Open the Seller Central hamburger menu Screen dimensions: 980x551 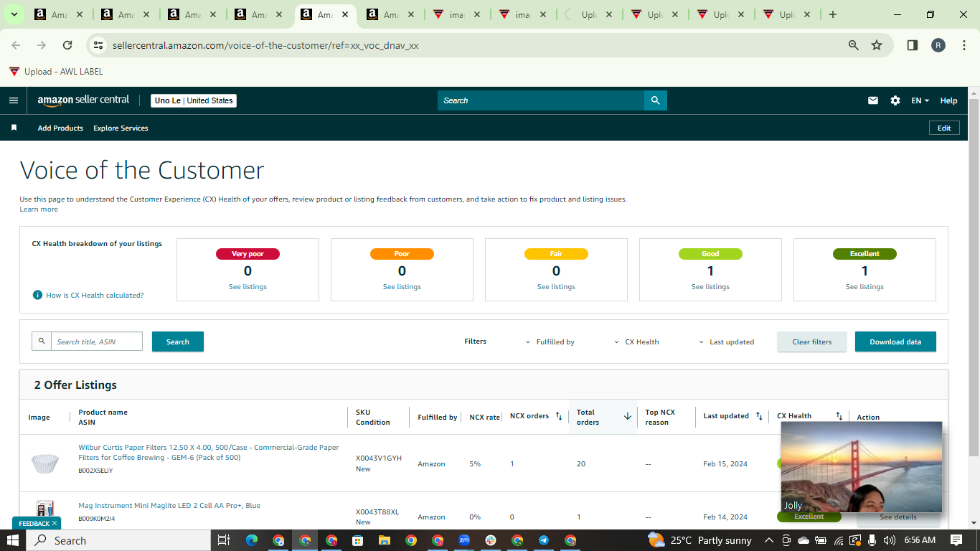(x=13, y=100)
